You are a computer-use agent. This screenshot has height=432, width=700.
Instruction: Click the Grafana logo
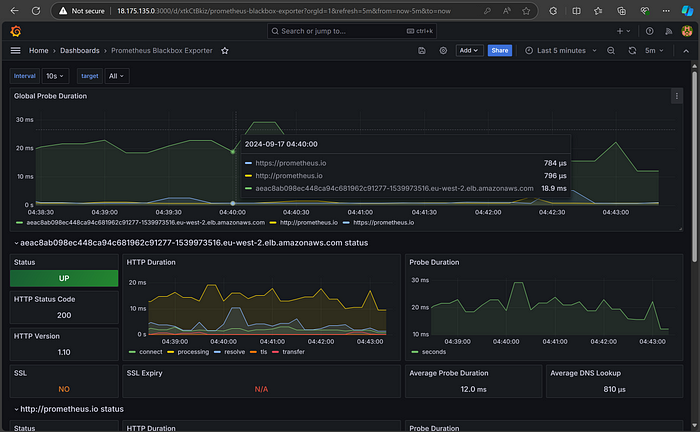[16, 31]
